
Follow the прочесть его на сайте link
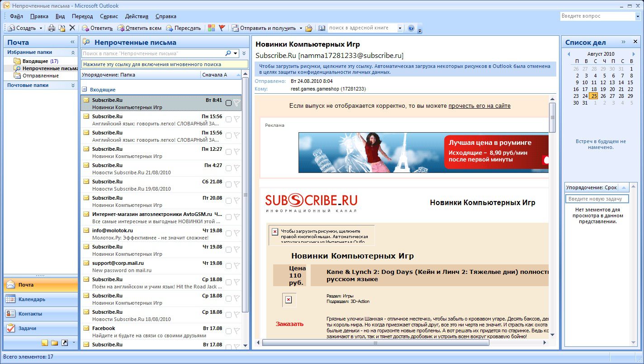click(x=479, y=106)
